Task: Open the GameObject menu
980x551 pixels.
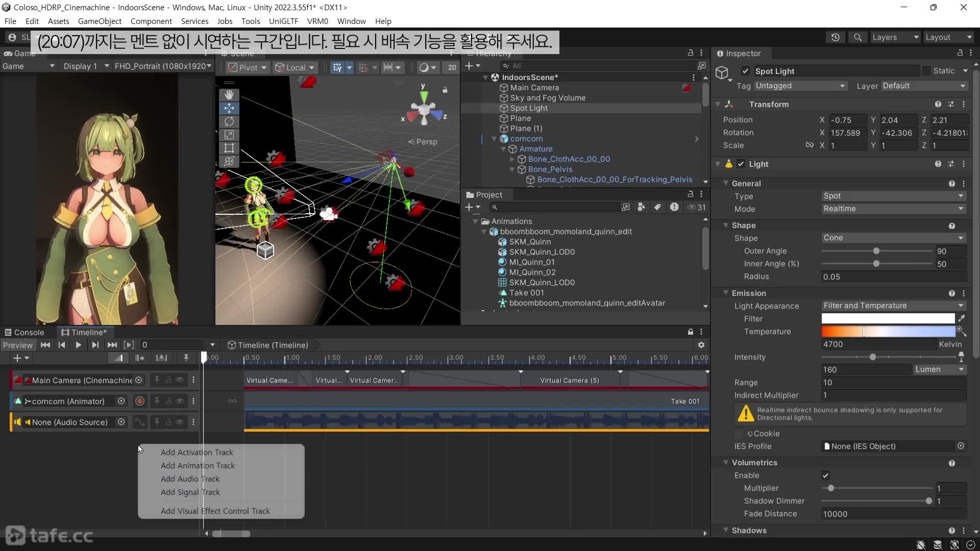Action: (x=100, y=21)
